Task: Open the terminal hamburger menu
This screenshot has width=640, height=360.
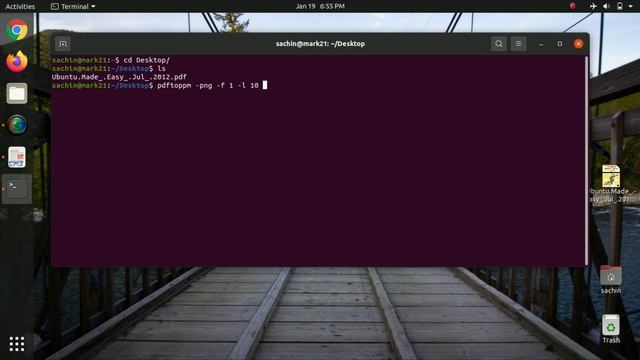Action: pyautogui.click(x=518, y=44)
